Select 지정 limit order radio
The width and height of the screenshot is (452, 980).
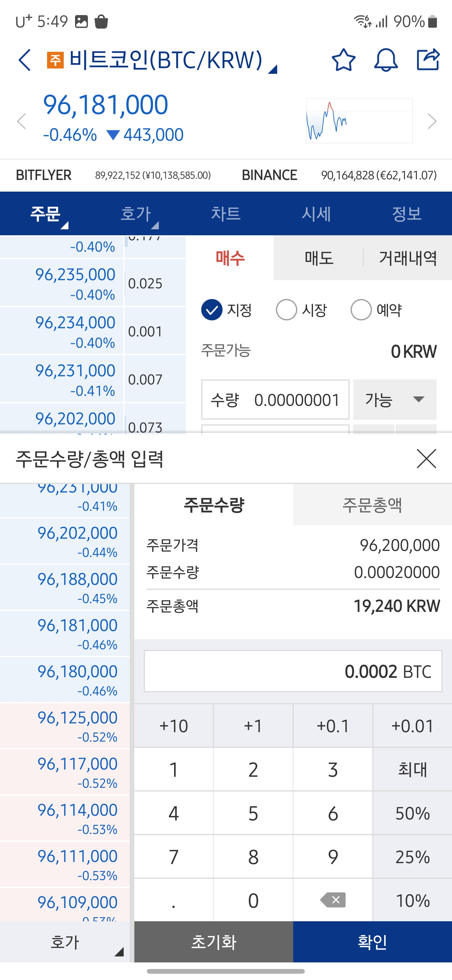tap(212, 310)
